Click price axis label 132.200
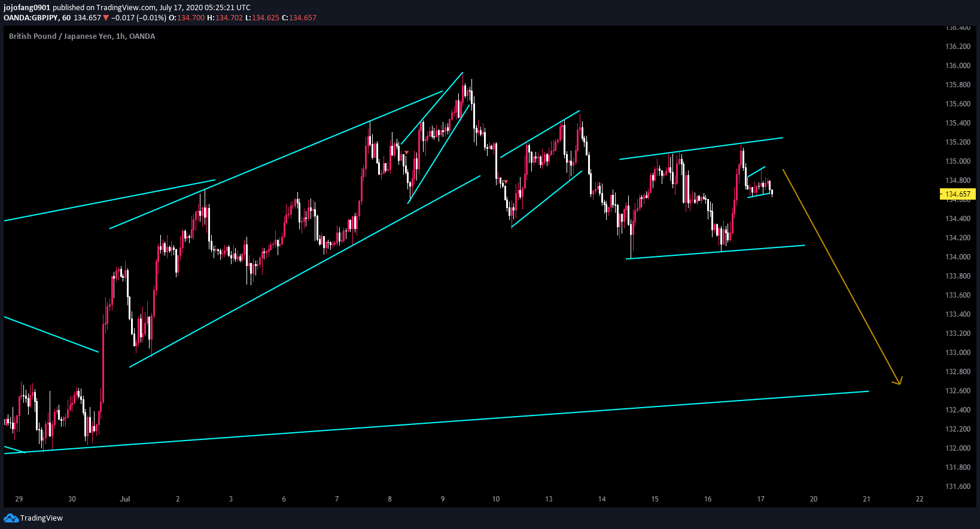This screenshot has height=529, width=980. pyautogui.click(x=958, y=429)
